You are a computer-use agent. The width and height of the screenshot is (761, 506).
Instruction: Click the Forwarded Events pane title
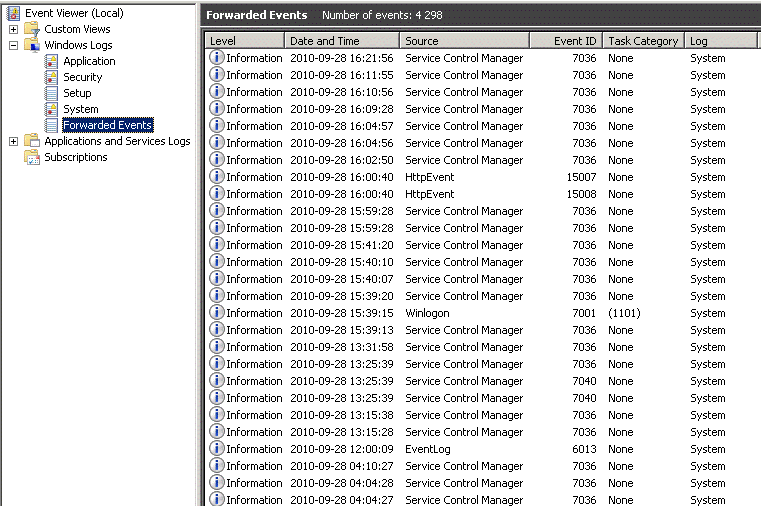(x=257, y=15)
